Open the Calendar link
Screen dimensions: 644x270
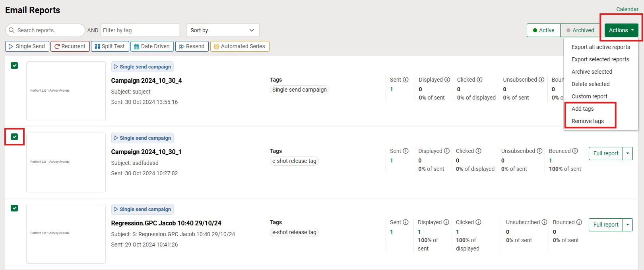627,9
